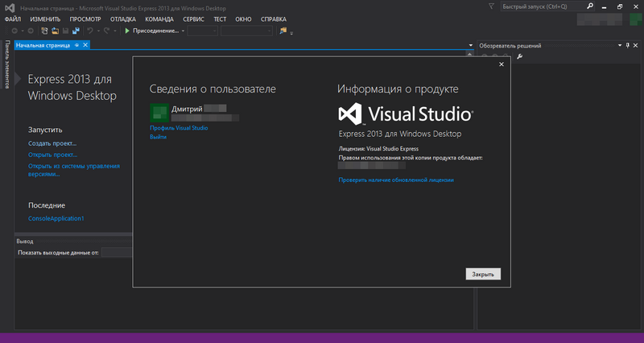Click the Find in Files toolbar icon
The height and width of the screenshot is (343, 644).
point(283,31)
